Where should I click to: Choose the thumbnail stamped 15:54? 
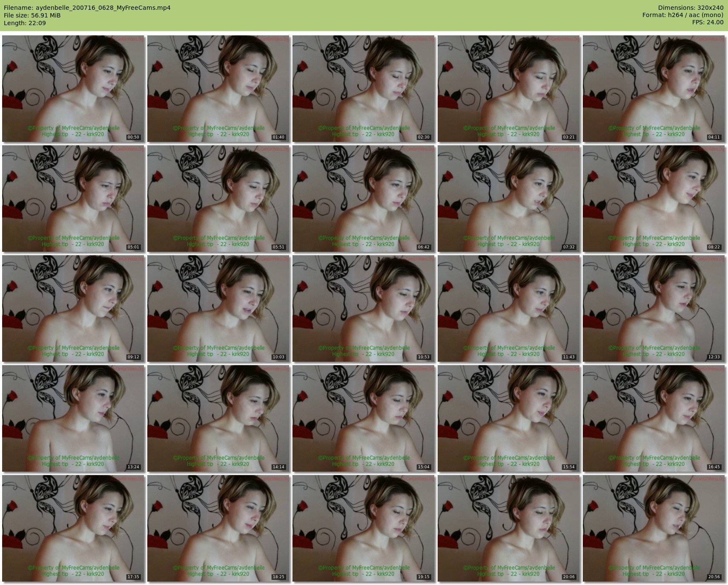tap(509, 418)
